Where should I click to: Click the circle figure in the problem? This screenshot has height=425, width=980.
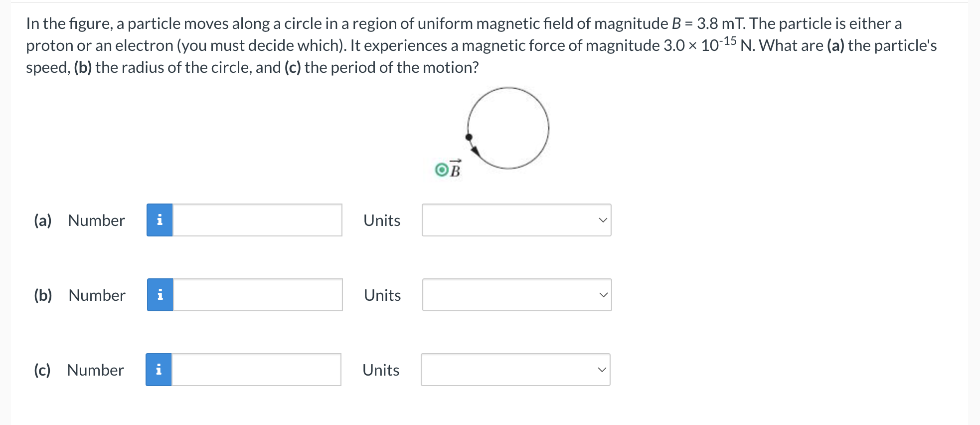tap(507, 128)
